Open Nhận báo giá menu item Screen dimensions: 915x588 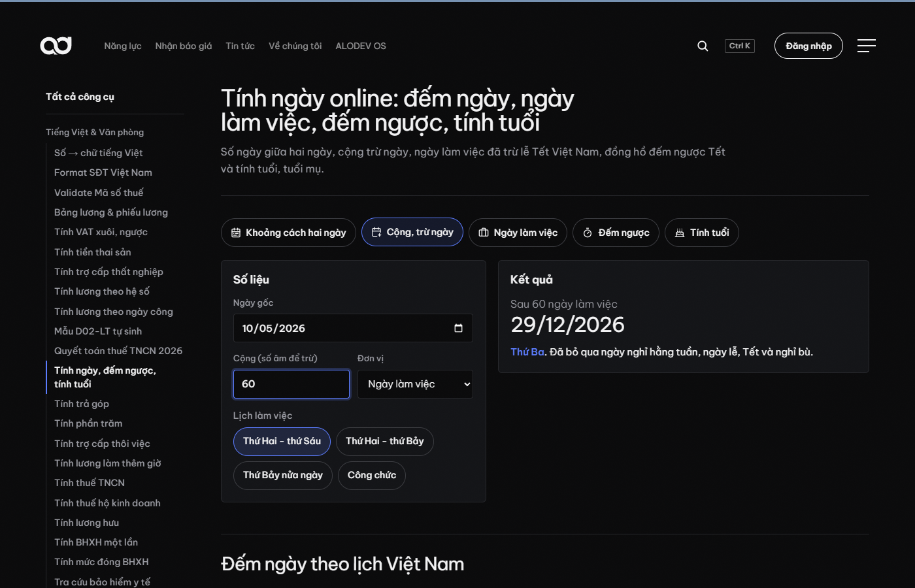pos(184,46)
